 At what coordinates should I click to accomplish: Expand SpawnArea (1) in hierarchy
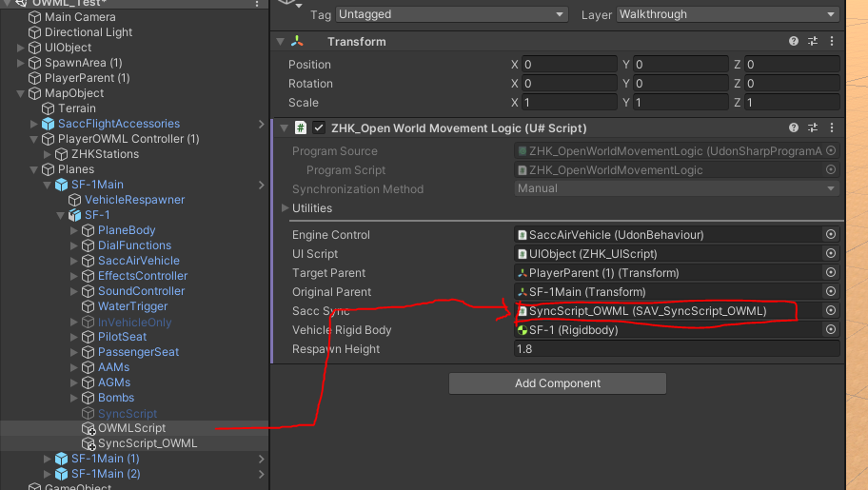tap(21, 63)
